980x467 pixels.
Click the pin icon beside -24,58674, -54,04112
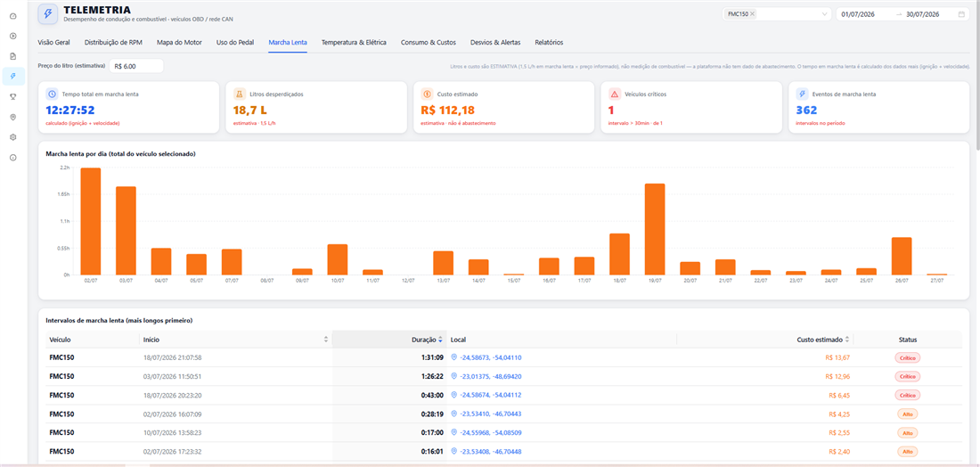(453, 395)
